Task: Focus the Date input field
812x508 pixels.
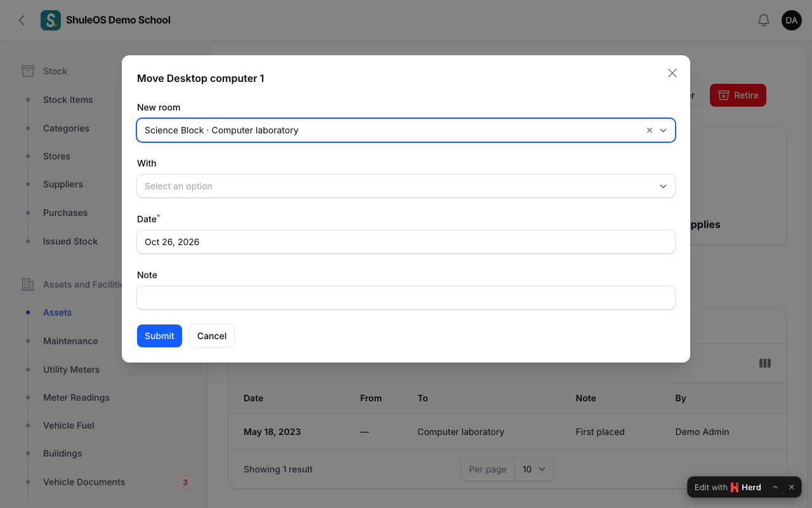Action: tap(406, 242)
